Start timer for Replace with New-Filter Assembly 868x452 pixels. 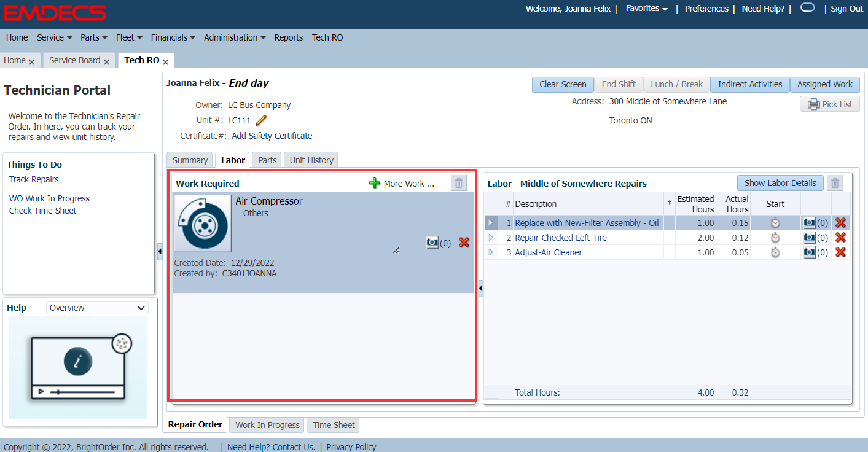[775, 223]
